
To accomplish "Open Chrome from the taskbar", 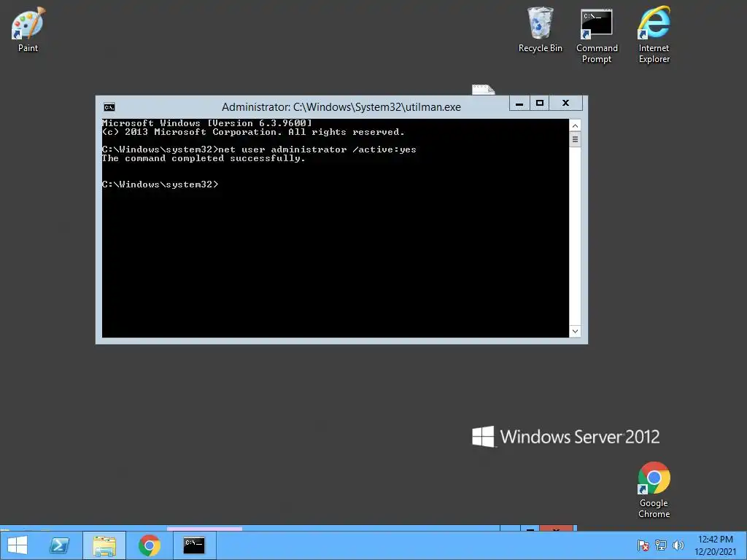I will [x=149, y=545].
